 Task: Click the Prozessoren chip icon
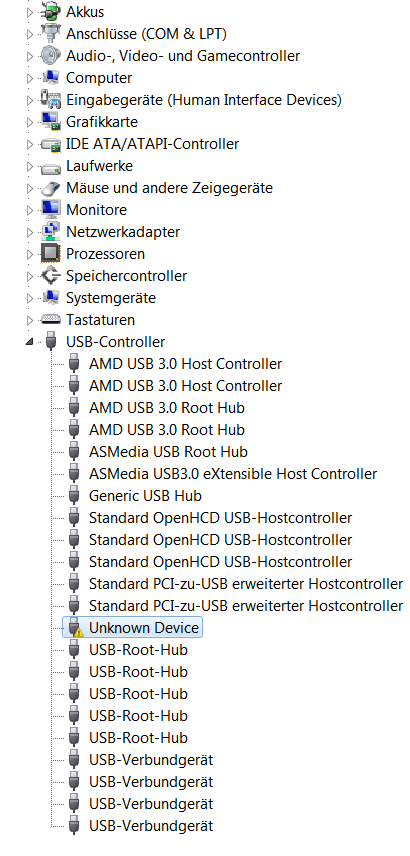pyautogui.click(x=50, y=253)
